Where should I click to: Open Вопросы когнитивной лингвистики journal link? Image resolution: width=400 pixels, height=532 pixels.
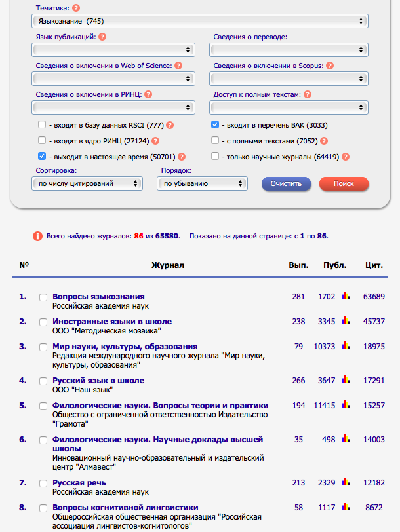pos(125,508)
